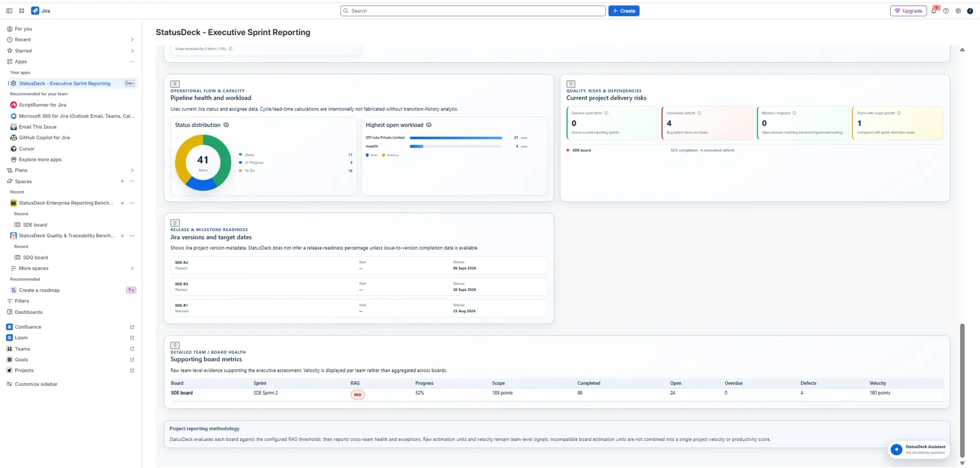The width and height of the screenshot is (980, 468).
Task: Click the Upgrade button
Action: coord(909,11)
